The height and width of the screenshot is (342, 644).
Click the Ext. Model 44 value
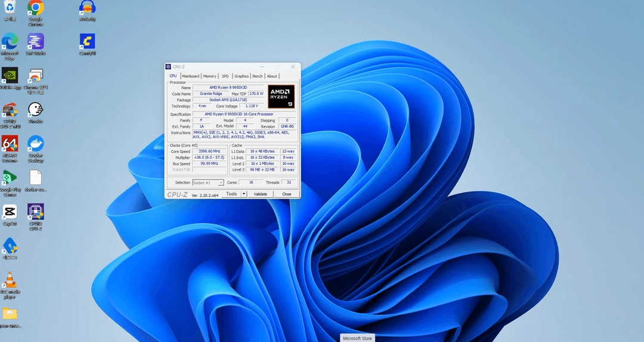245,127
